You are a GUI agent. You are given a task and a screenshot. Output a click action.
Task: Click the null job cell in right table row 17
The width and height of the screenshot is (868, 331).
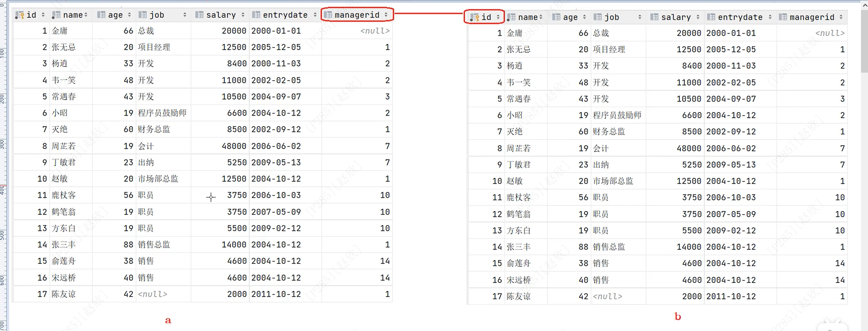pyautogui.click(x=607, y=297)
